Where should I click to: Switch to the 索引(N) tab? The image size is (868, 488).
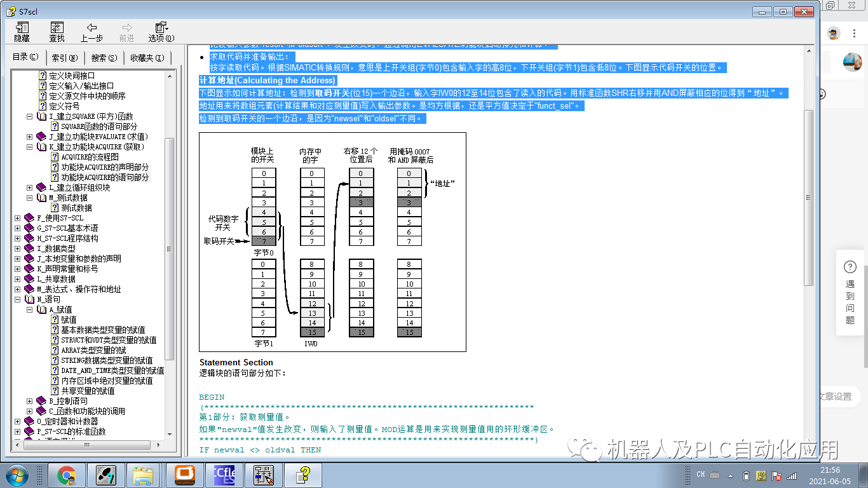pyautogui.click(x=65, y=58)
